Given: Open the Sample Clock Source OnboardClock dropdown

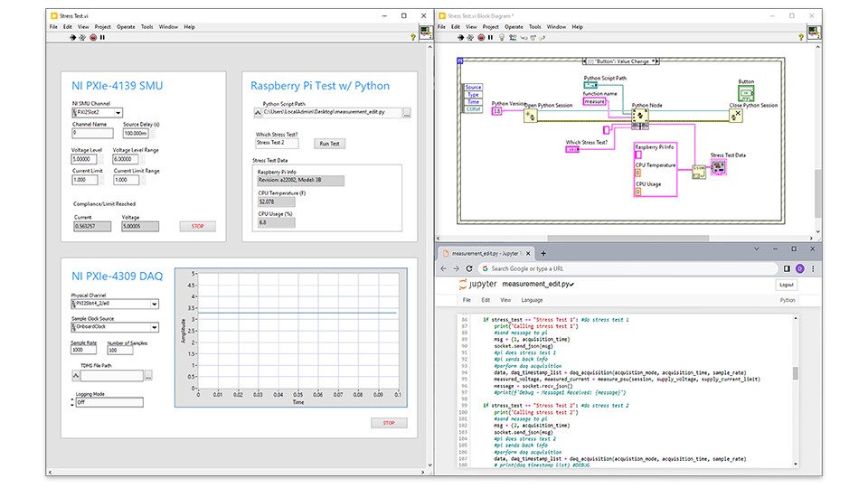Looking at the screenshot, I should point(155,327).
